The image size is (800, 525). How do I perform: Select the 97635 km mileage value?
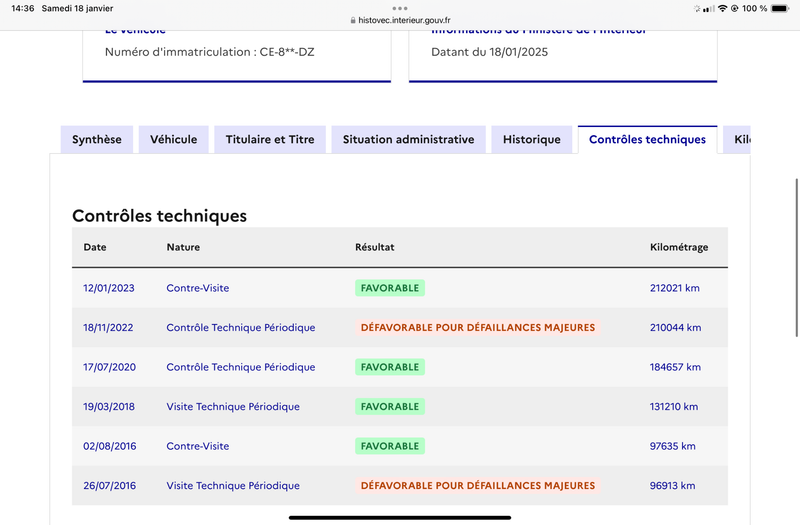672,446
